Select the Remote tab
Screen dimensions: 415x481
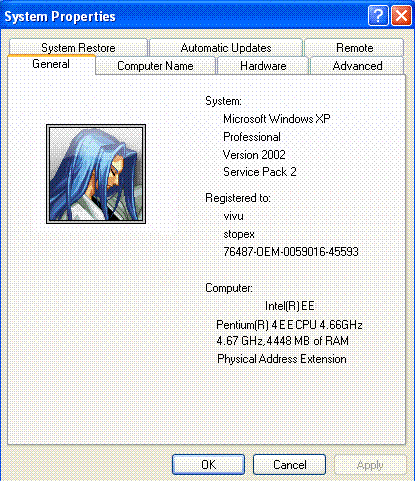pyautogui.click(x=354, y=48)
